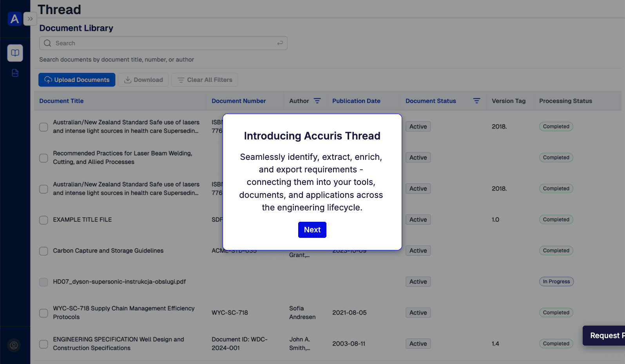This screenshot has height=364, width=625.
Task: Click the Author column header label
Action: click(x=299, y=101)
